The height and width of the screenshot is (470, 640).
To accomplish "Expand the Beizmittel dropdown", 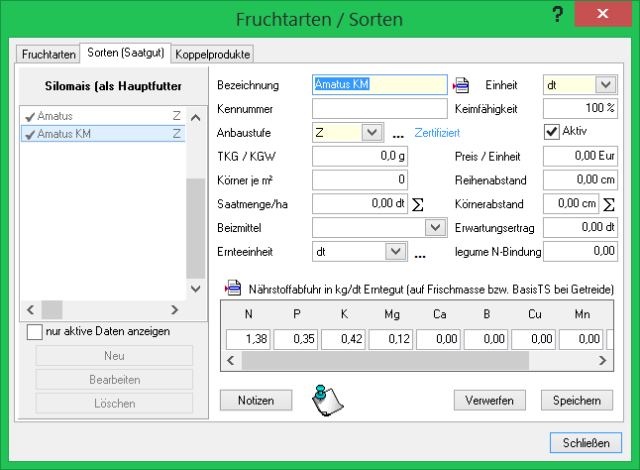I will click(435, 227).
